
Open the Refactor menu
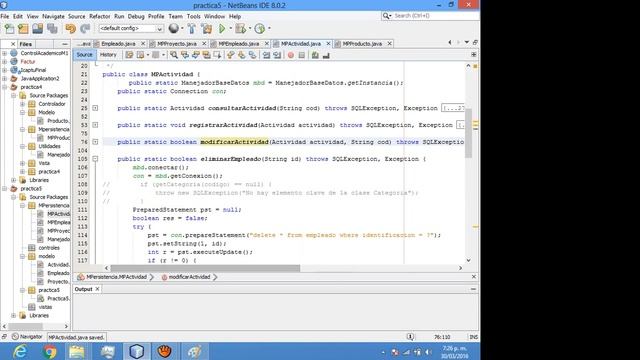[x=100, y=16]
